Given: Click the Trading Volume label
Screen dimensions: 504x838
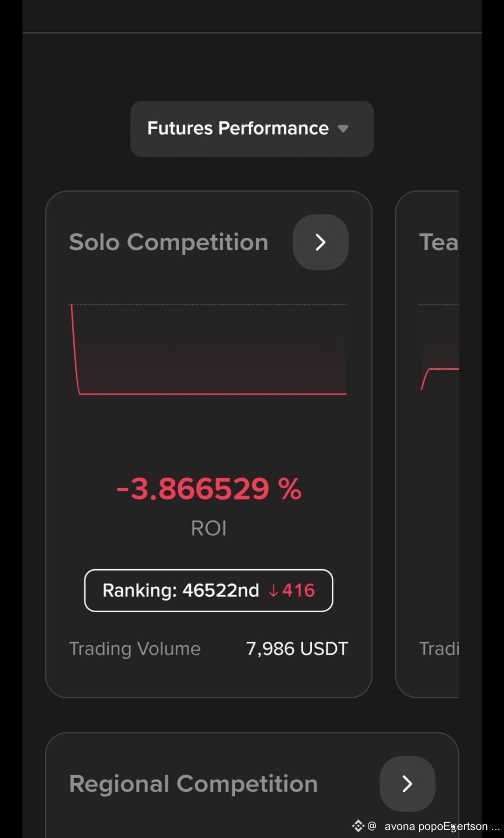Looking at the screenshot, I should coord(135,648).
